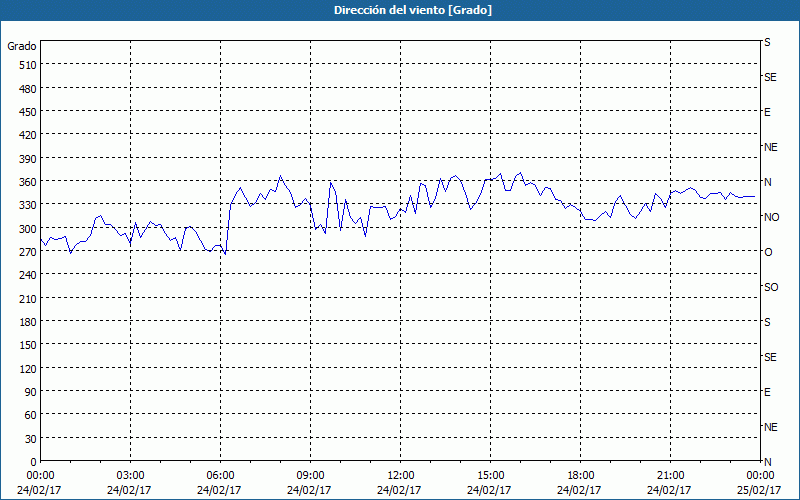Click the "15:00" time axis label
800x500 pixels.
pyautogui.click(x=490, y=476)
